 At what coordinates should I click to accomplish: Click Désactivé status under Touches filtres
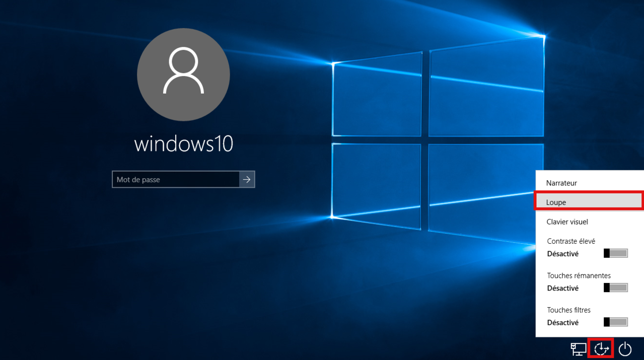point(562,322)
